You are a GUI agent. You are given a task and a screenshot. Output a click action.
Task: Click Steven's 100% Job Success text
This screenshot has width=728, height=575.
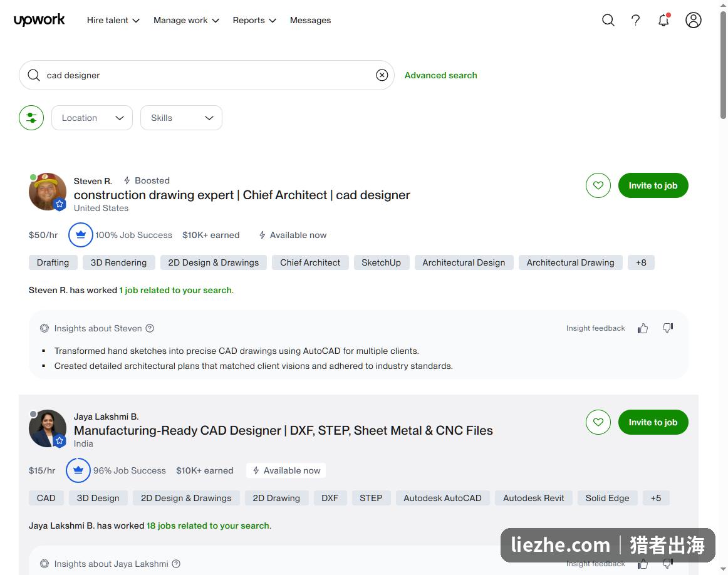click(x=133, y=236)
